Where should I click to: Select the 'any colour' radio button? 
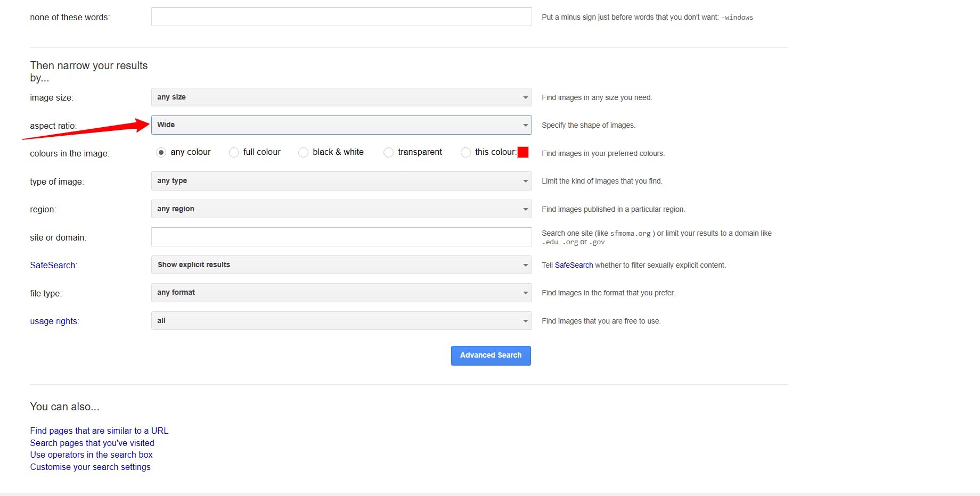point(161,153)
